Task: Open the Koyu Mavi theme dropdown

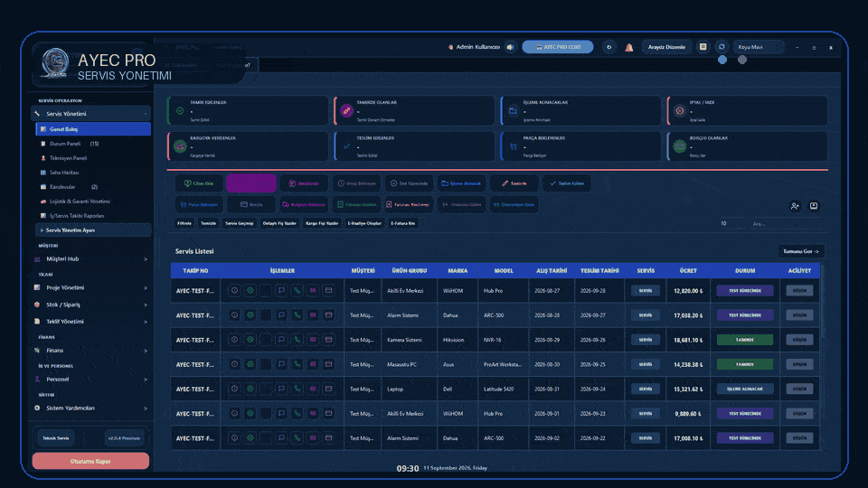Action: point(759,47)
